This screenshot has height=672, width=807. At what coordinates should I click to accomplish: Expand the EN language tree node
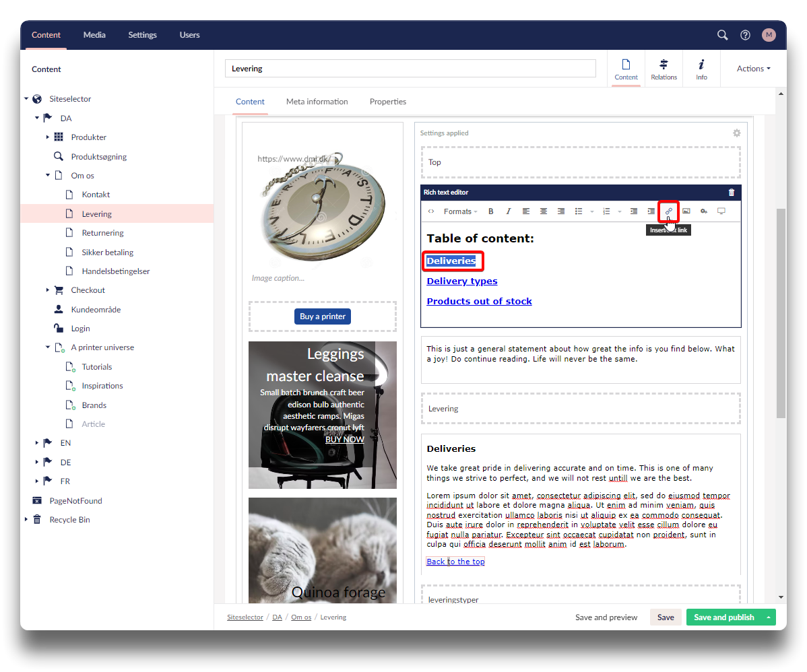click(37, 443)
